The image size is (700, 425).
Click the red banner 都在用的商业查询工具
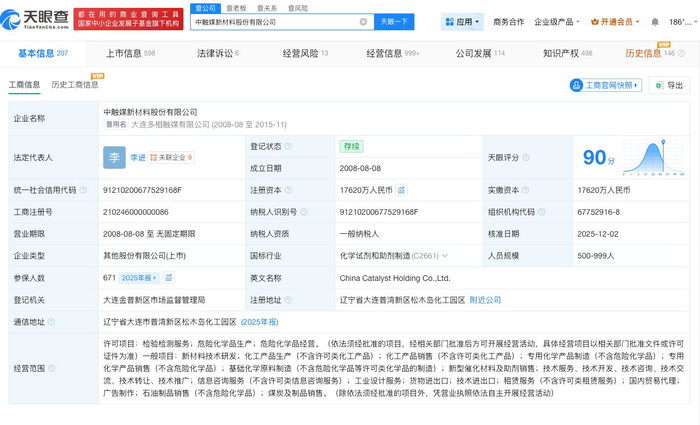coord(129,19)
